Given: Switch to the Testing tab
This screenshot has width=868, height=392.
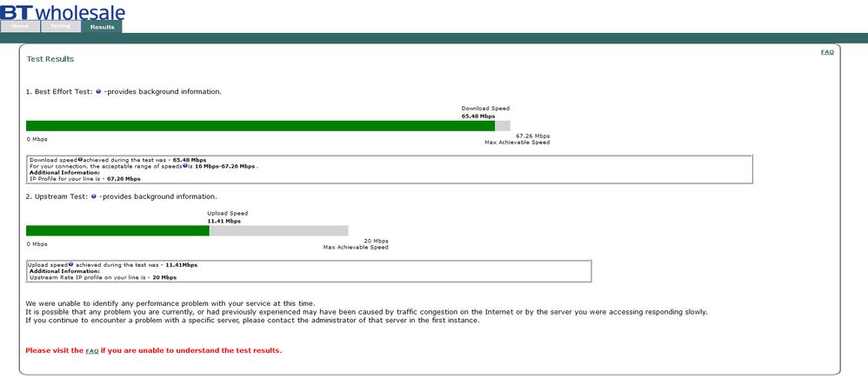Looking at the screenshot, I should (x=60, y=27).
